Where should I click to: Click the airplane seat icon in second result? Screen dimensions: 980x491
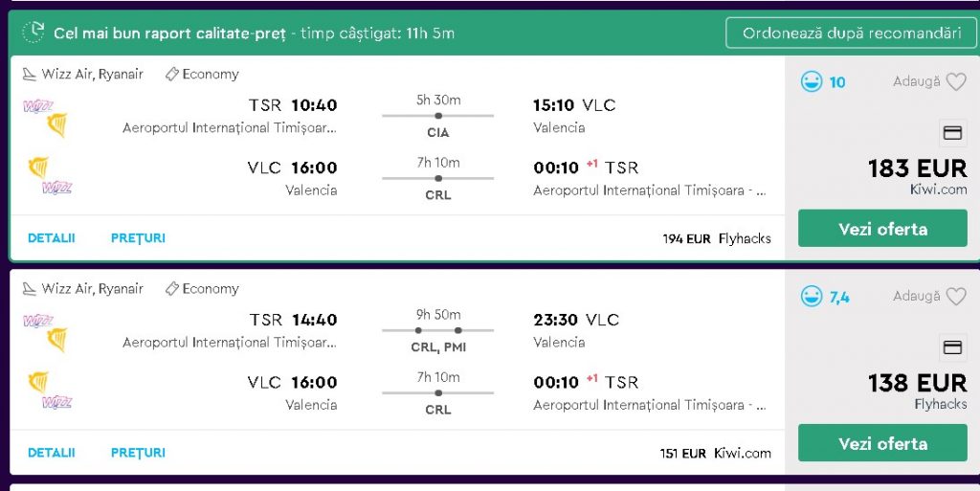click(x=30, y=288)
